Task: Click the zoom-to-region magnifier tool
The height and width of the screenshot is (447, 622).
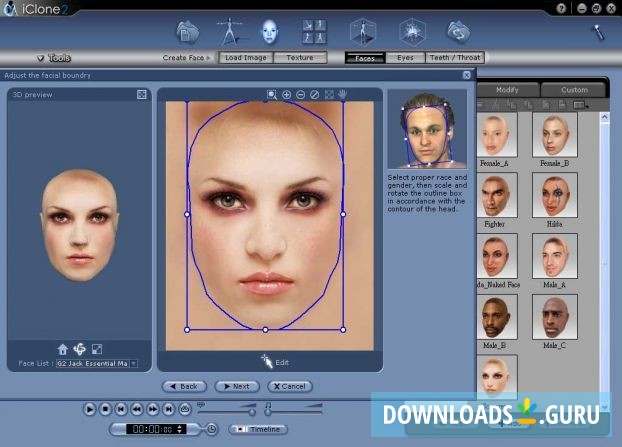Action: (x=272, y=94)
